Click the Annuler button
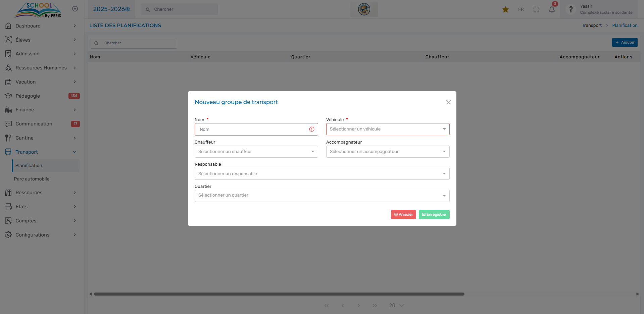The image size is (644, 314). [x=403, y=214]
